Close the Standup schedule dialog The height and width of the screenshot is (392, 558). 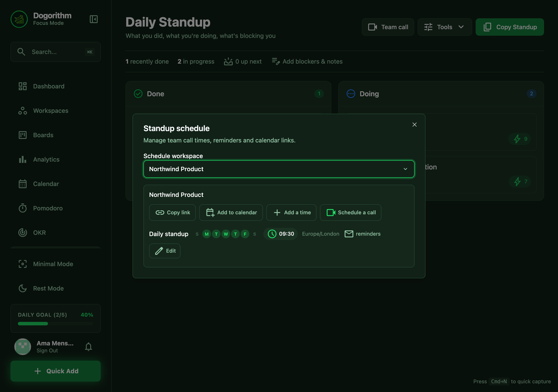pyautogui.click(x=414, y=125)
